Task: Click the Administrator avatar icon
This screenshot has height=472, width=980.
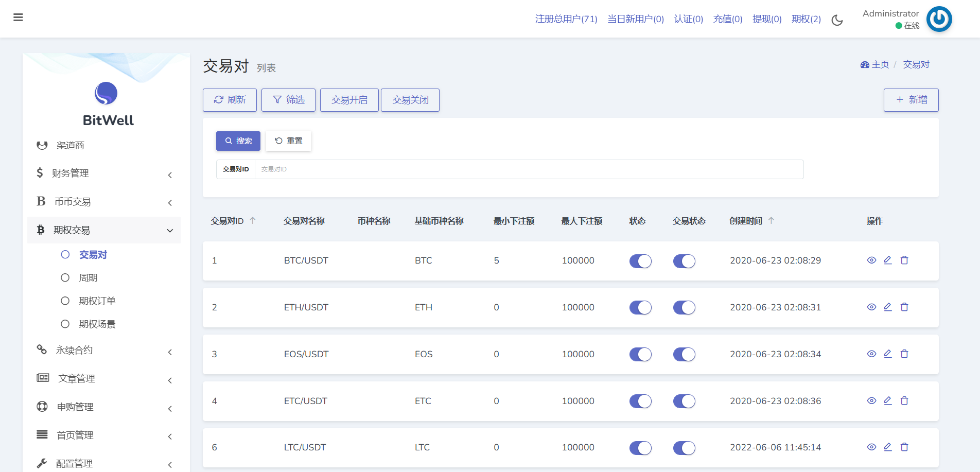Action: pyautogui.click(x=939, y=19)
